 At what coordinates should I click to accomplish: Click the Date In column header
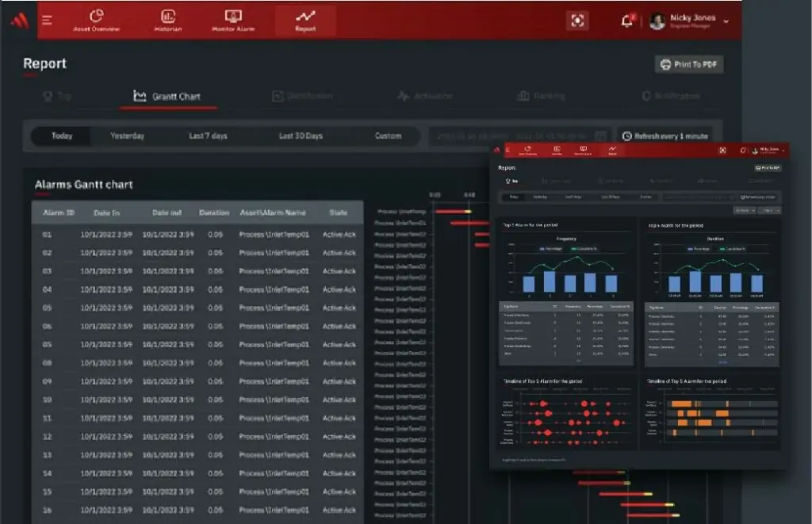[x=107, y=212]
